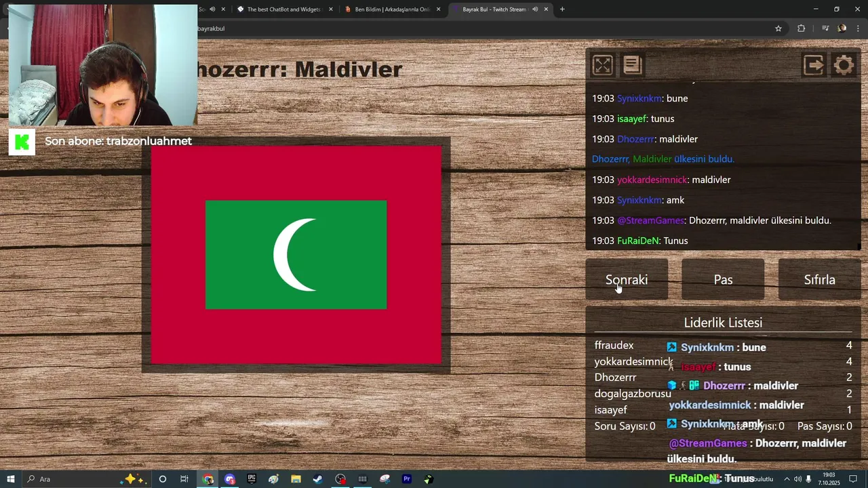Click 'Pas Sayısı: 0' counter
The height and width of the screenshot is (488, 868).
click(825, 426)
